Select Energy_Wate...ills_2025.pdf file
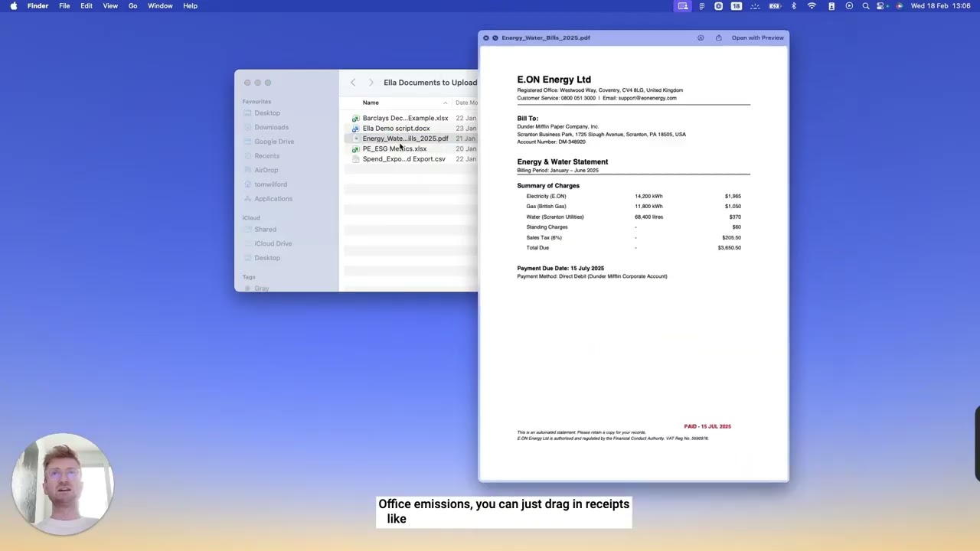The height and width of the screenshot is (551, 980). point(405,139)
